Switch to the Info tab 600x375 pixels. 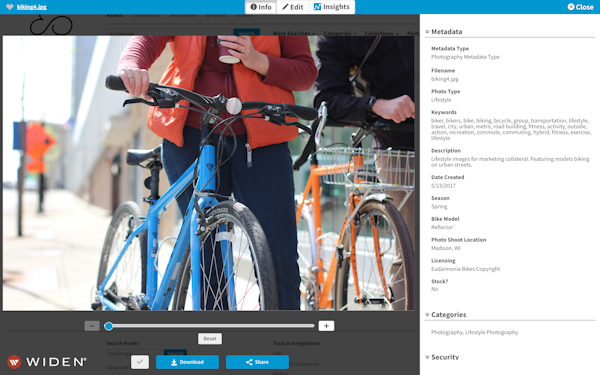(x=261, y=7)
